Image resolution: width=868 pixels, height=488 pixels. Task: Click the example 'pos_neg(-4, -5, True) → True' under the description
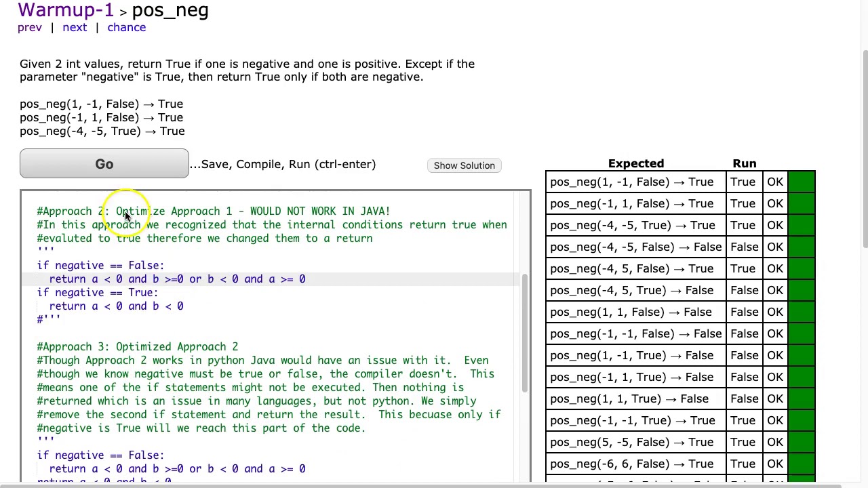[102, 131]
